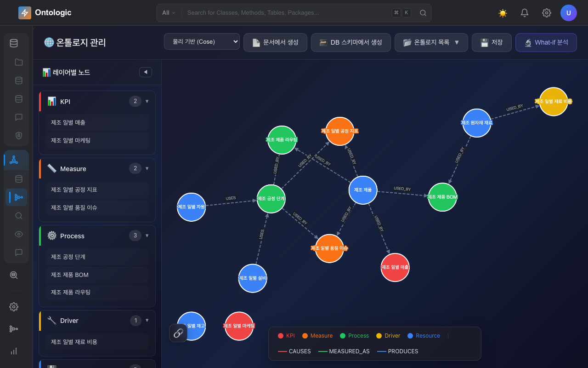The image size is (588, 368).
Task: Click the eye icon in the sidebar
Action: pyautogui.click(x=19, y=234)
